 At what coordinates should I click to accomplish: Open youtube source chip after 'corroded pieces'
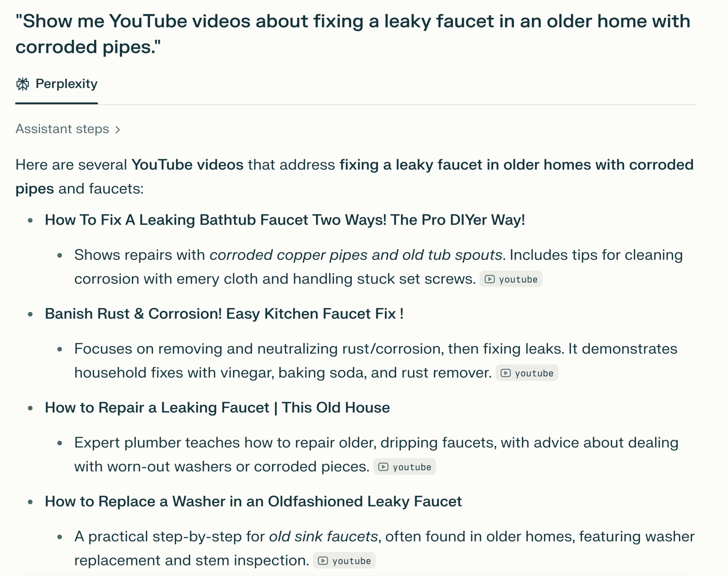(x=405, y=467)
